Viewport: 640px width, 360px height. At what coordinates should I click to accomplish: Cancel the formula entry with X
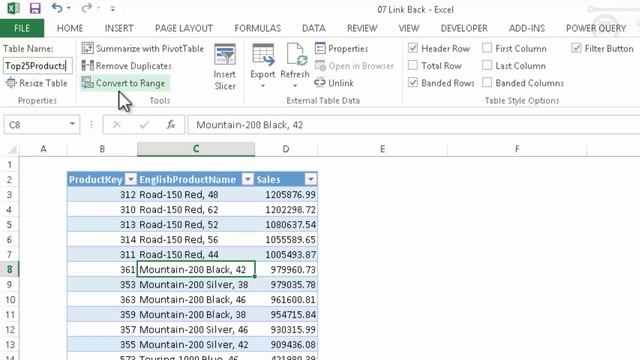117,124
